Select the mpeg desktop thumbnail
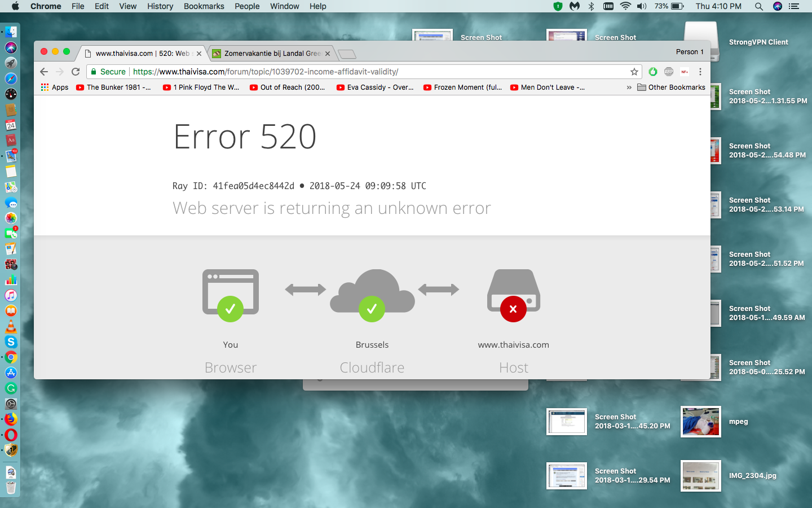Screen dimensions: 812x508 [x=700, y=422]
